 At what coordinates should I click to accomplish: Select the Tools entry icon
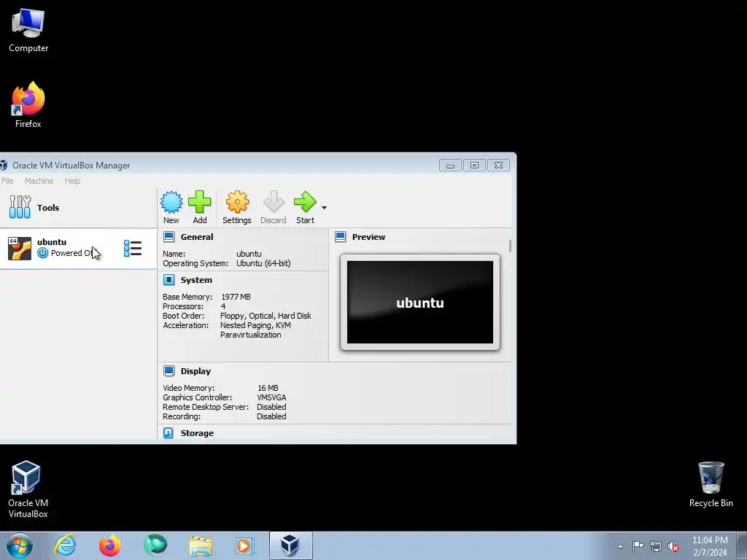point(20,206)
